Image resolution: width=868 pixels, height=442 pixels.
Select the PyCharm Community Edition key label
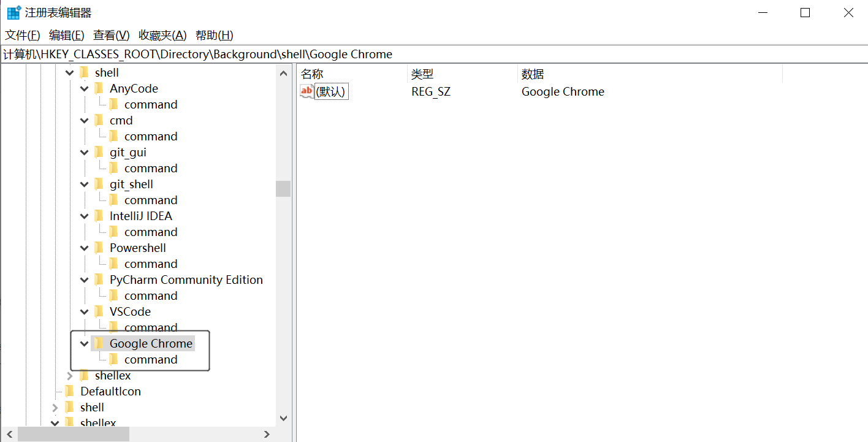pos(186,280)
